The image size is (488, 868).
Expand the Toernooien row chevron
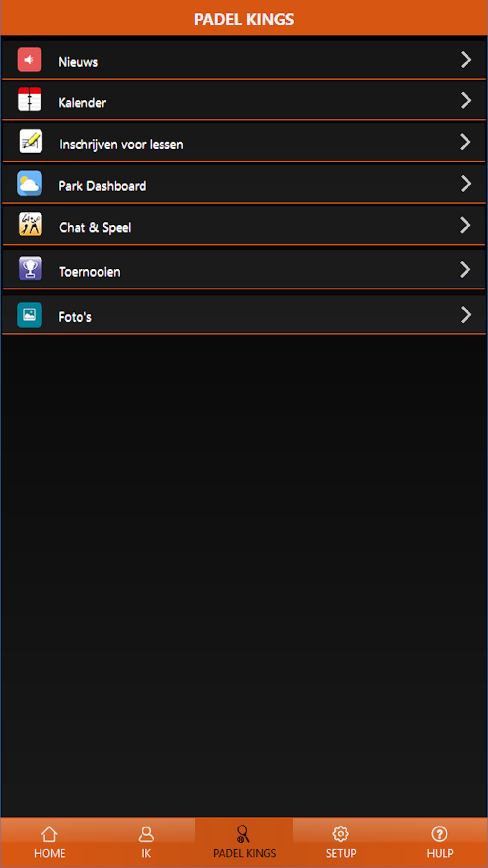pyautogui.click(x=466, y=269)
